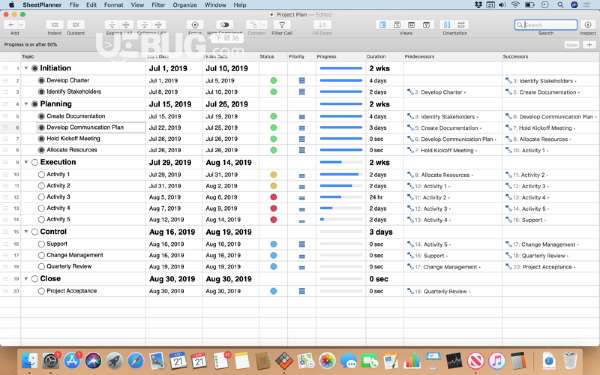Collapse the Control group
Screen dimensions: 600x375
click(x=26, y=232)
